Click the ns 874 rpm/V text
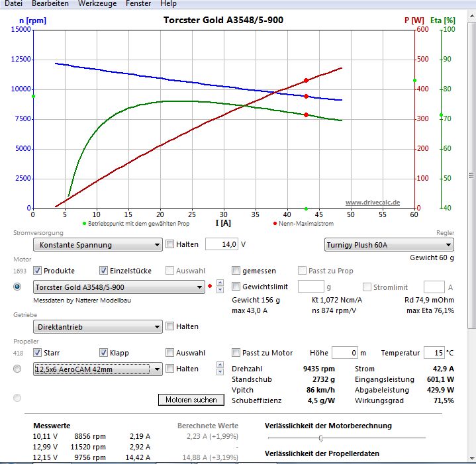The image size is (476, 464). pyautogui.click(x=334, y=310)
